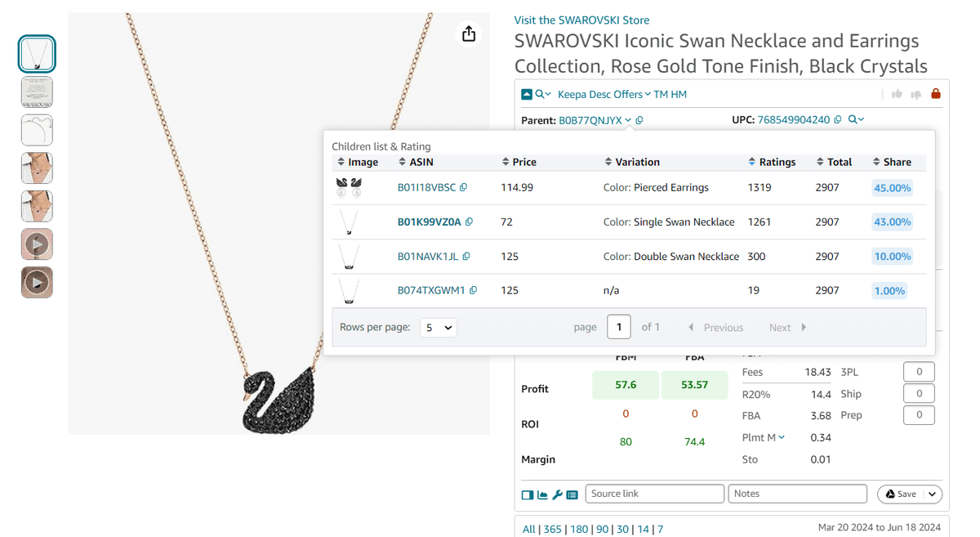Select the 7 days range
The image size is (980, 537).
660,529
